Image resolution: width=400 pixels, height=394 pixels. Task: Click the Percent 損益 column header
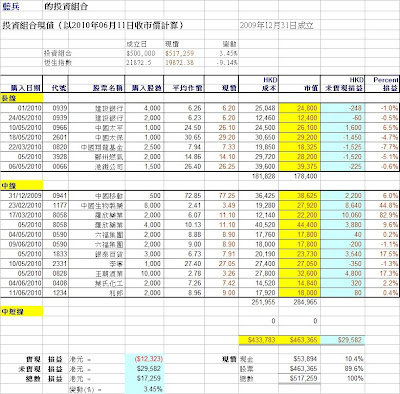click(382, 84)
